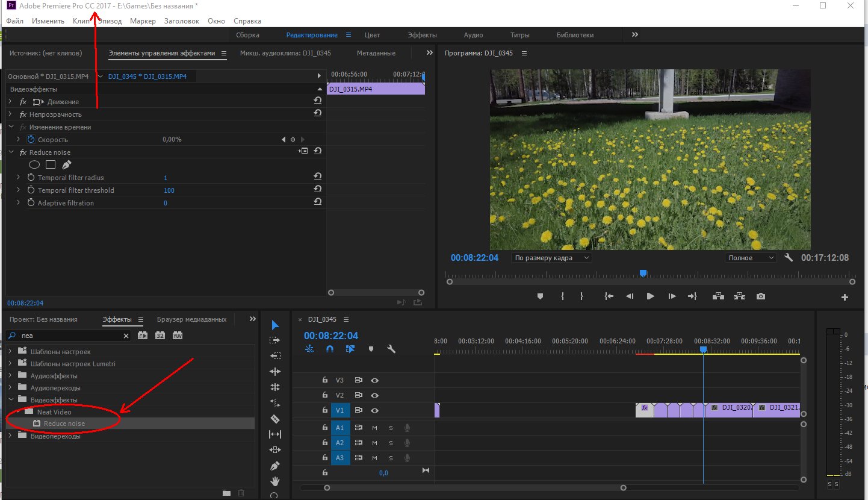Open the Файл menu
Viewport: 868px width, 500px height.
pyautogui.click(x=15, y=20)
